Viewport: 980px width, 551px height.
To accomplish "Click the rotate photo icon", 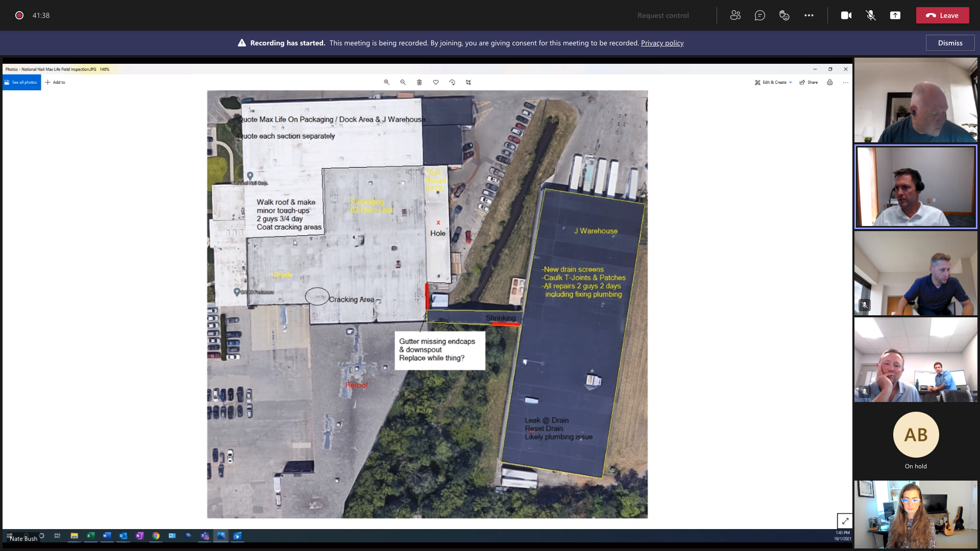I will [452, 82].
